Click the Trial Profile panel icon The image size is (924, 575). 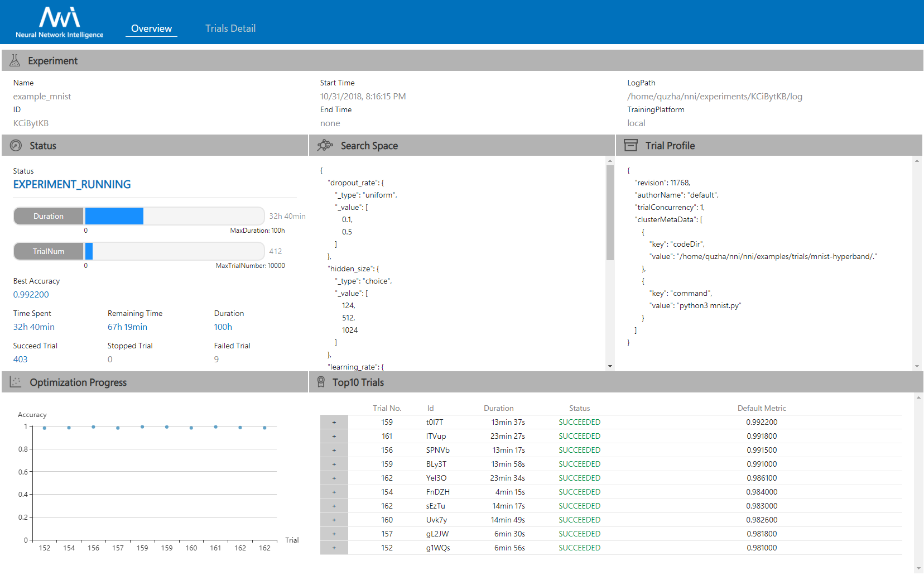tap(631, 145)
